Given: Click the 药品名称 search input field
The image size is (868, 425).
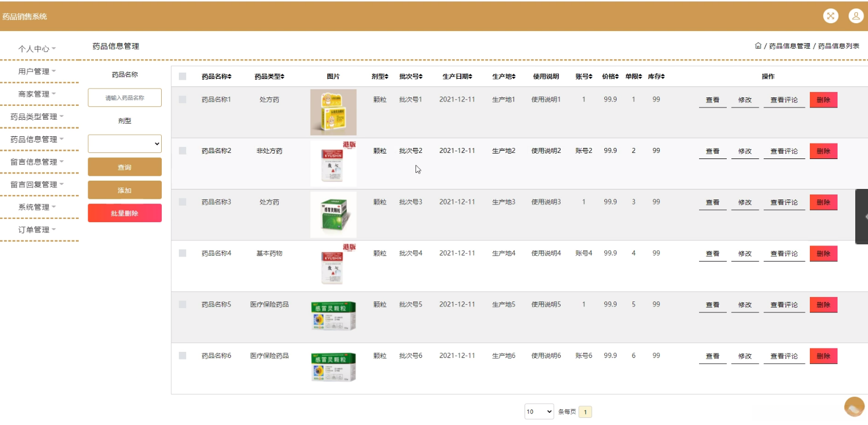Looking at the screenshot, I should click(x=125, y=98).
